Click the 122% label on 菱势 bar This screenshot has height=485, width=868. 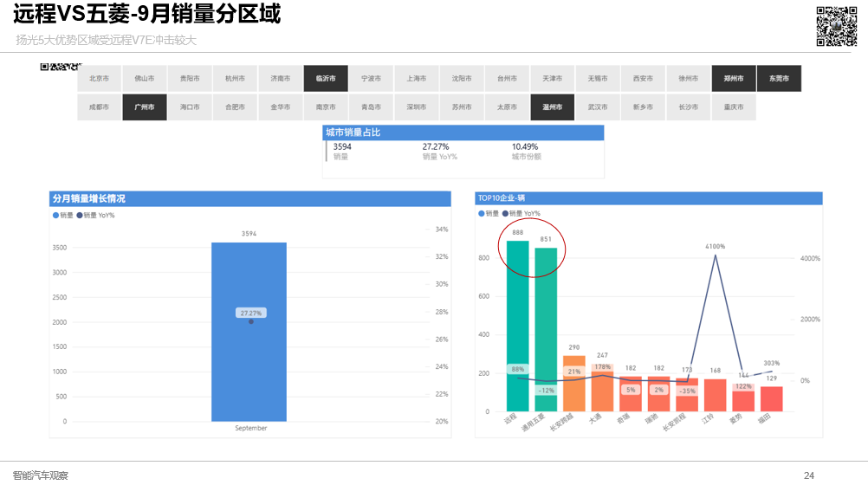(743, 386)
